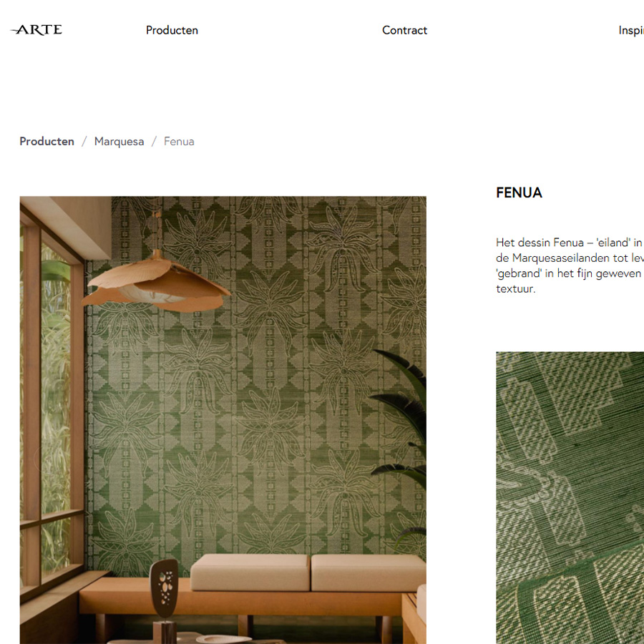Image resolution: width=644 pixels, height=644 pixels.
Task: Go to Producten in the breadcrumb
Action: click(47, 141)
